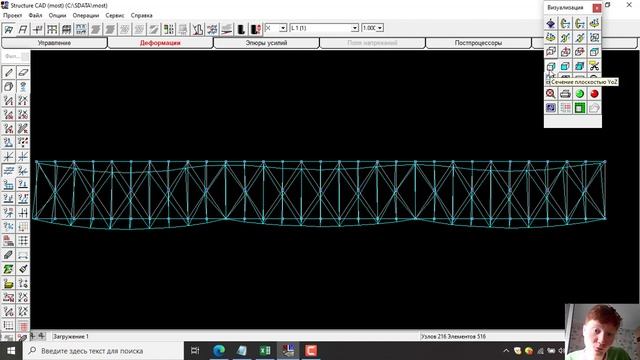Click the green ball in Визуализация panel
The image size is (640, 360).
tap(580, 93)
